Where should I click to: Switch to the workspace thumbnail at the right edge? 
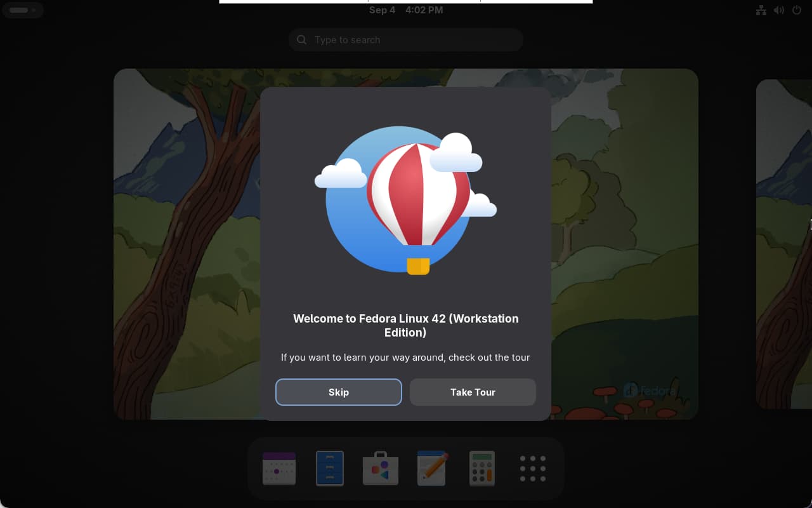coord(784,244)
